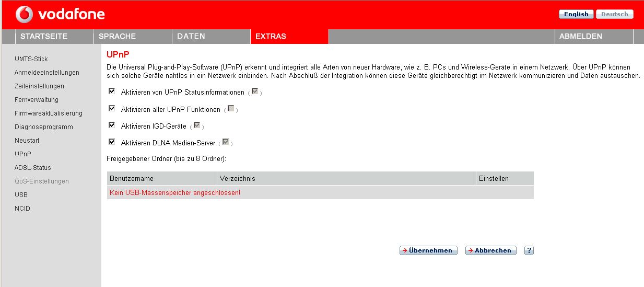Open Diagnoseprogramm in sidebar
The height and width of the screenshot is (287, 644).
pyautogui.click(x=44, y=127)
